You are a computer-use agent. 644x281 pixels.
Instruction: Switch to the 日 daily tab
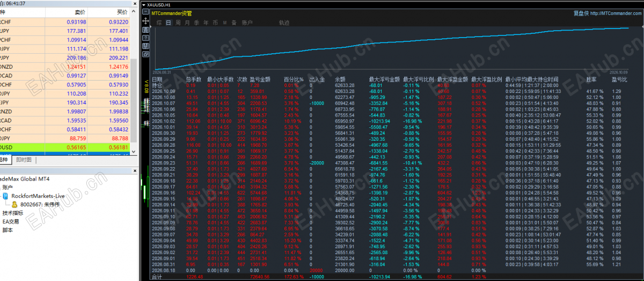[169, 23]
